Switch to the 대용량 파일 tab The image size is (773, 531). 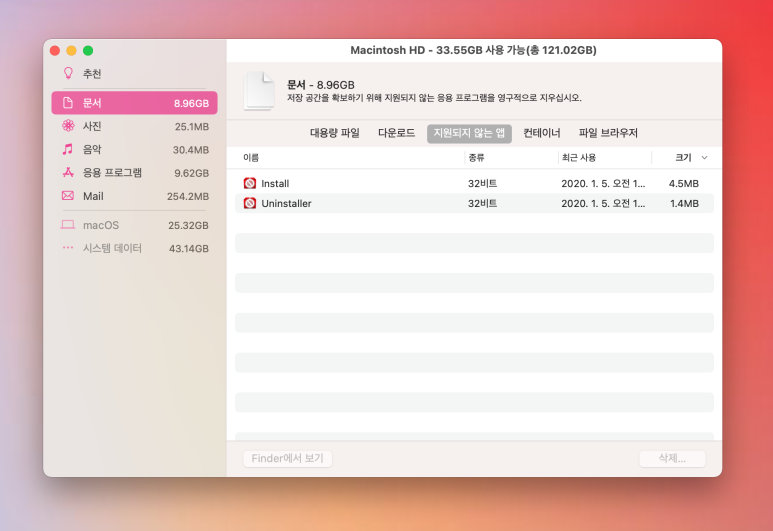click(x=335, y=133)
